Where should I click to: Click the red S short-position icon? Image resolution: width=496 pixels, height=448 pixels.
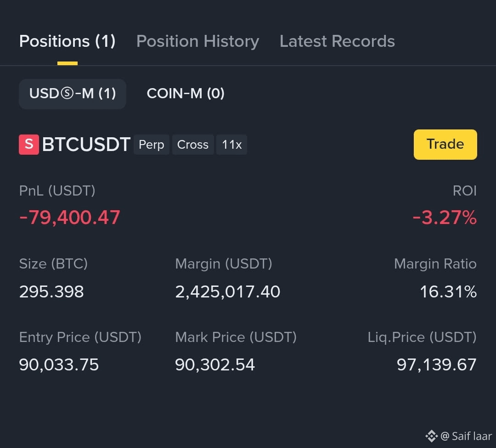(29, 145)
